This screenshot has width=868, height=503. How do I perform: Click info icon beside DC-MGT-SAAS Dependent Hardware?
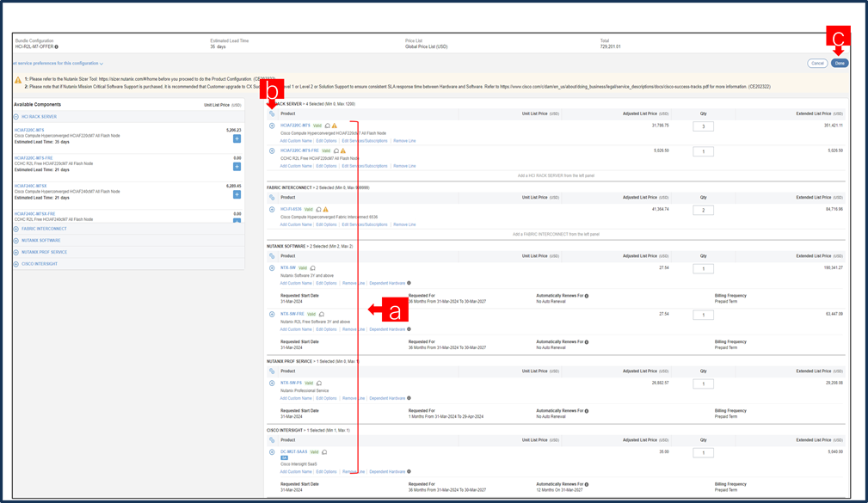click(409, 472)
